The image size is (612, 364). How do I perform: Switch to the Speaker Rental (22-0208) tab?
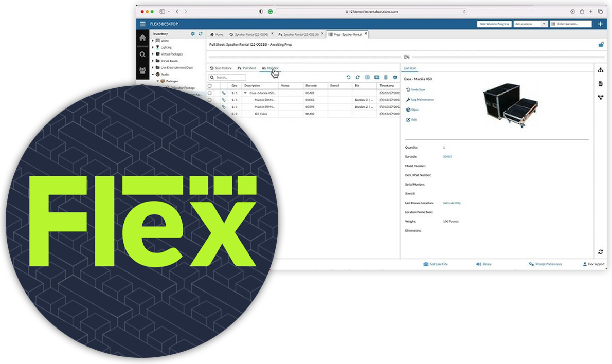pyautogui.click(x=251, y=34)
